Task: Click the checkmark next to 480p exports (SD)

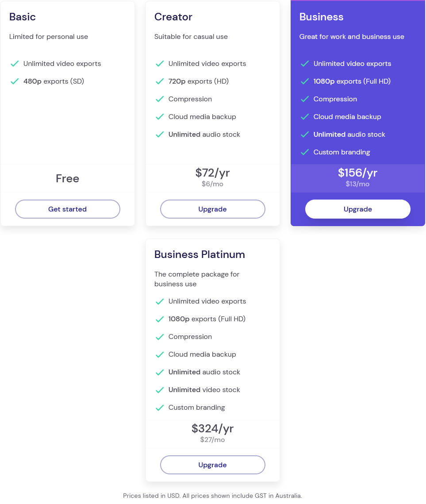Action: coord(15,81)
